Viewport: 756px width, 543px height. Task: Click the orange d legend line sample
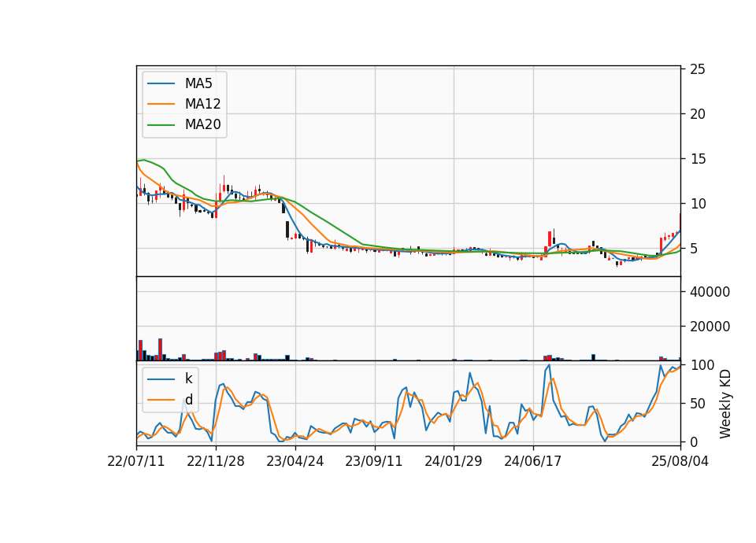pyautogui.click(x=161, y=400)
